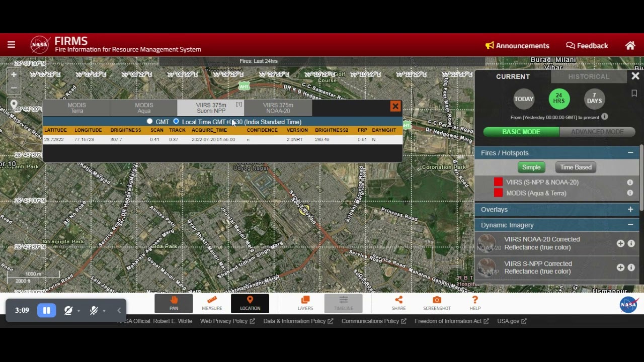Select Time Based fire display

(x=576, y=167)
